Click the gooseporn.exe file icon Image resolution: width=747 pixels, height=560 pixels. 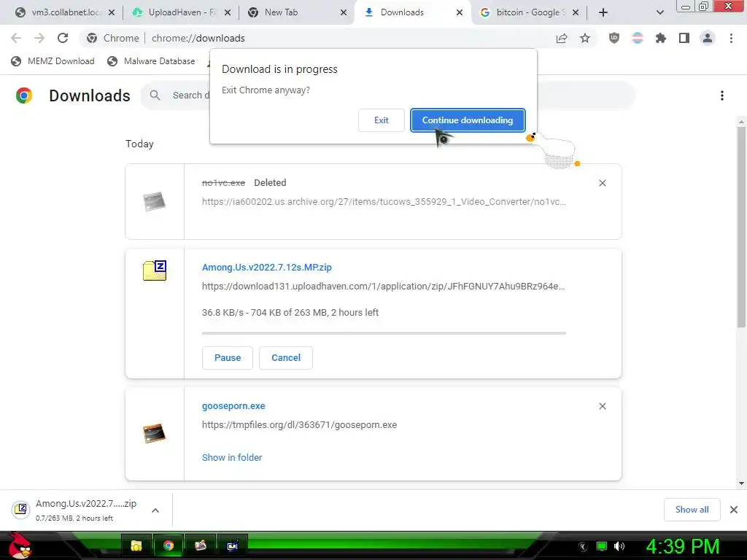click(155, 433)
